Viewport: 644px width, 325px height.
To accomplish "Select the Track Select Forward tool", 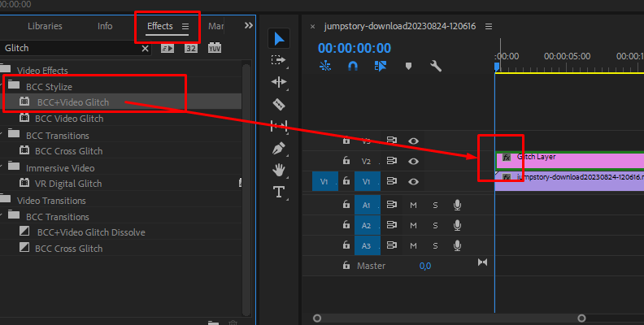I will click(279, 60).
